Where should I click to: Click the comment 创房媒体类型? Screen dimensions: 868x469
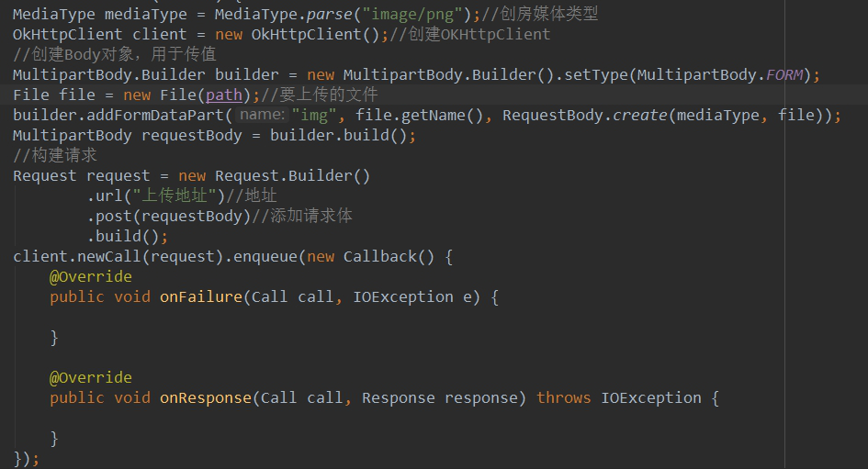coord(538,14)
